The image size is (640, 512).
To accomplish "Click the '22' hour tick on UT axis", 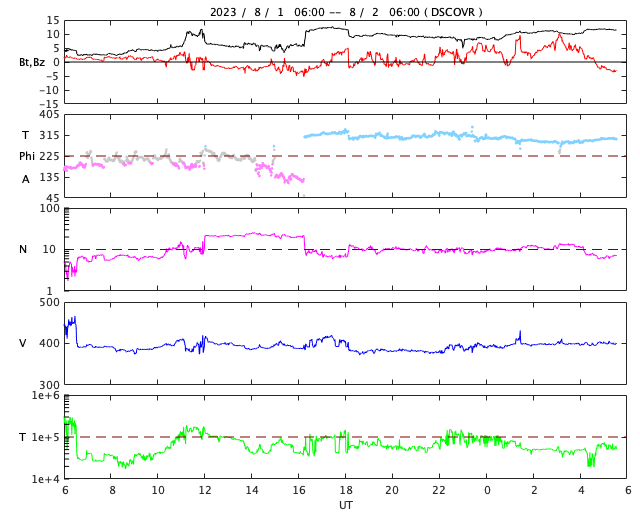I will 440,490.
